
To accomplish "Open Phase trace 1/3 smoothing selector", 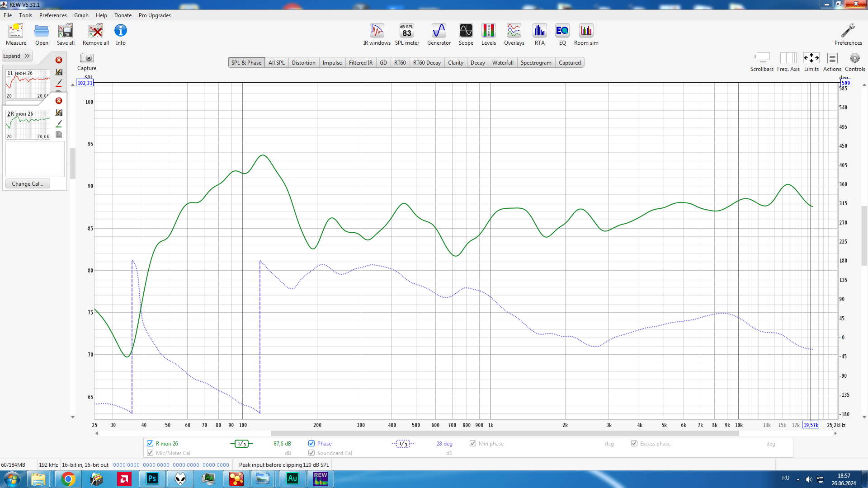I will (403, 444).
